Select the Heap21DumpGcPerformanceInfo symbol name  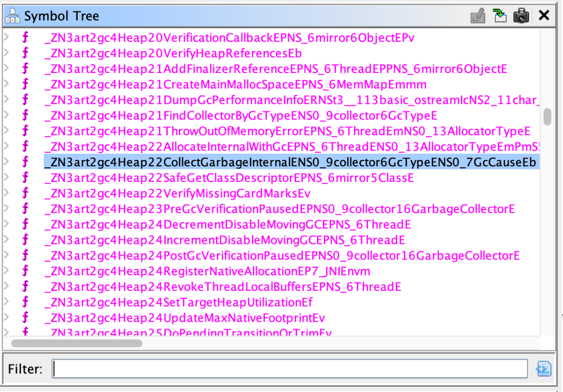coord(291,100)
